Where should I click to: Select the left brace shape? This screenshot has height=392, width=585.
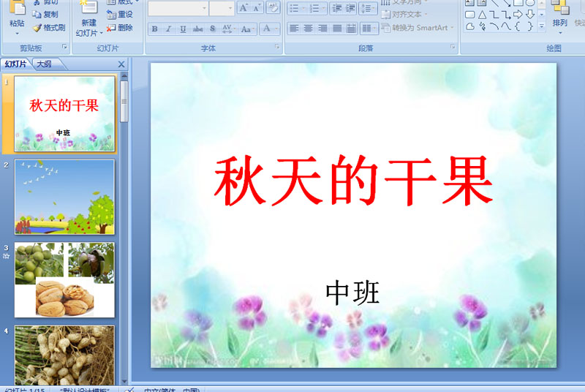518,26
